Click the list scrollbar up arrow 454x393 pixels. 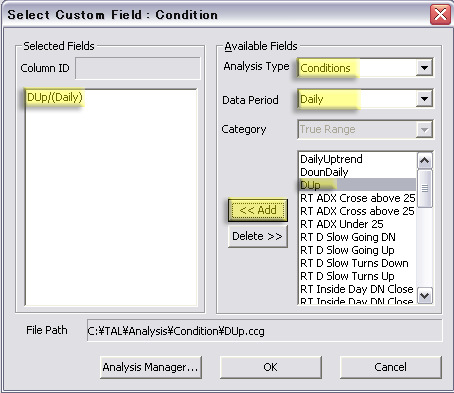[x=425, y=161]
